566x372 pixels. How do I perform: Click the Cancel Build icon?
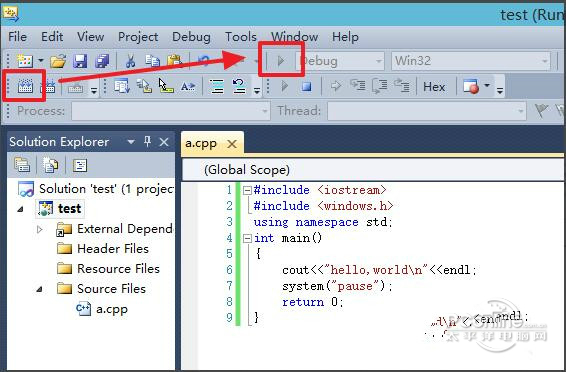click(75, 87)
